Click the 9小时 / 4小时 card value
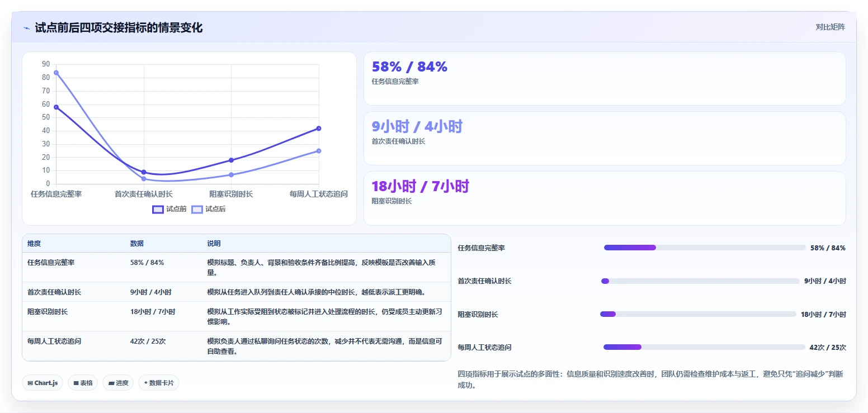This screenshot has width=868, height=413. point(417,127)
